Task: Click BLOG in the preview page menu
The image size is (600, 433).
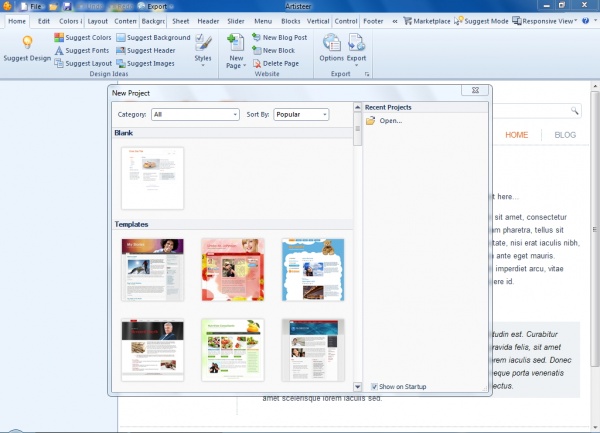Action: [x=565, y=135]
